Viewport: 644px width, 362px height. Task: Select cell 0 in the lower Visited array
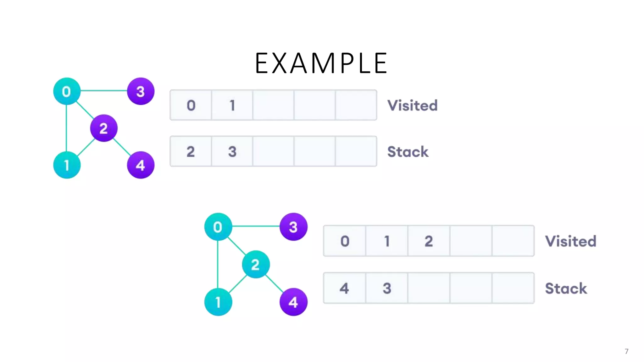coord(345,241)
